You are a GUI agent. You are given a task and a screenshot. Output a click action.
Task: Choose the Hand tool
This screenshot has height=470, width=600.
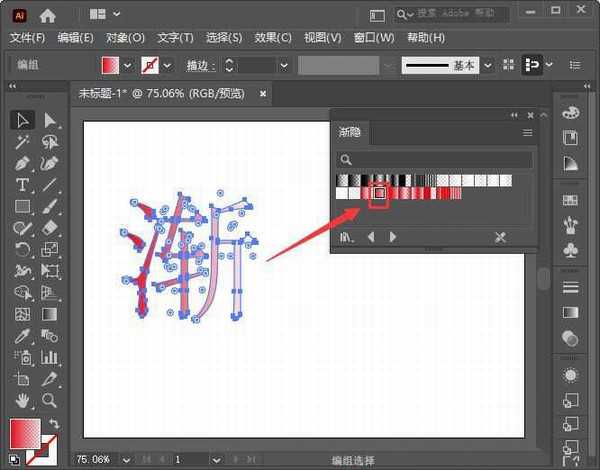click(x=22, y=400)
